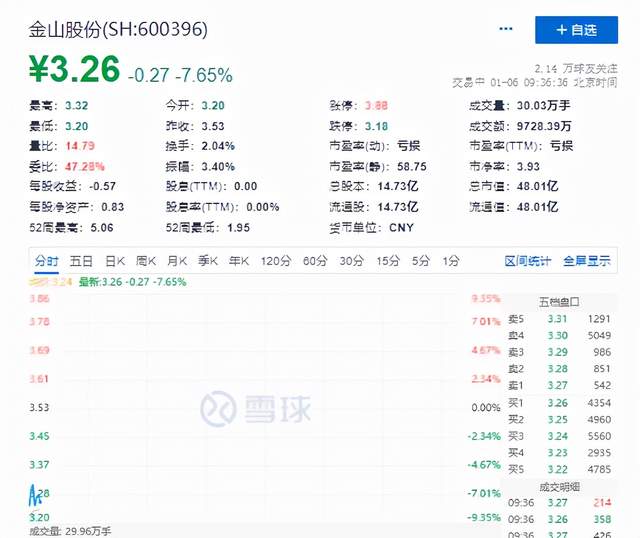Click the 买4 order row at 3.23

coord(559,453)
